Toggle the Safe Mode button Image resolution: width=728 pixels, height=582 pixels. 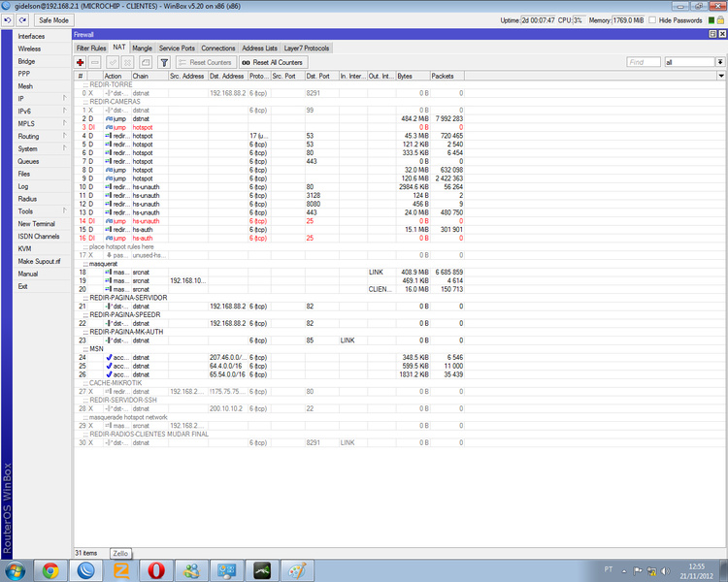click(x=53, y=20)
